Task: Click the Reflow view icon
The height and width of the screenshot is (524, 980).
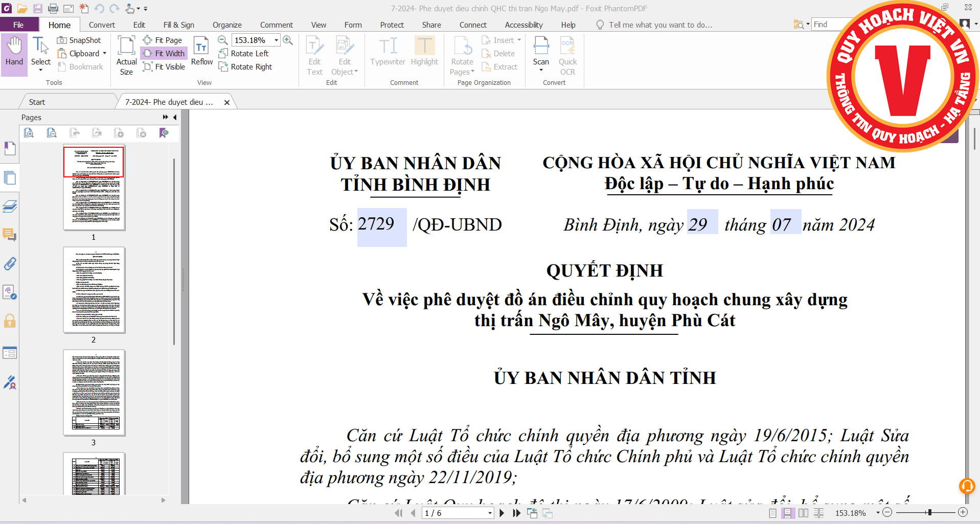Action: 201,51
